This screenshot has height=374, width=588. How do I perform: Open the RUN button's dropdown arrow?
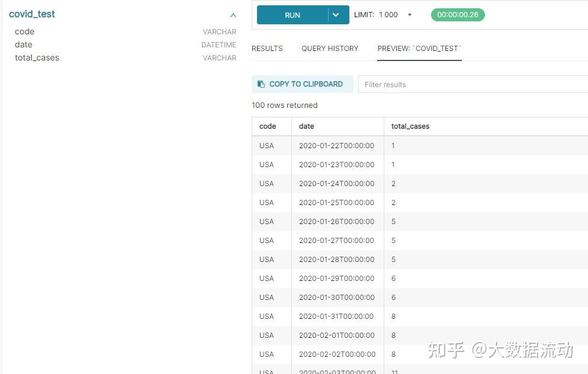coord(336,14)
